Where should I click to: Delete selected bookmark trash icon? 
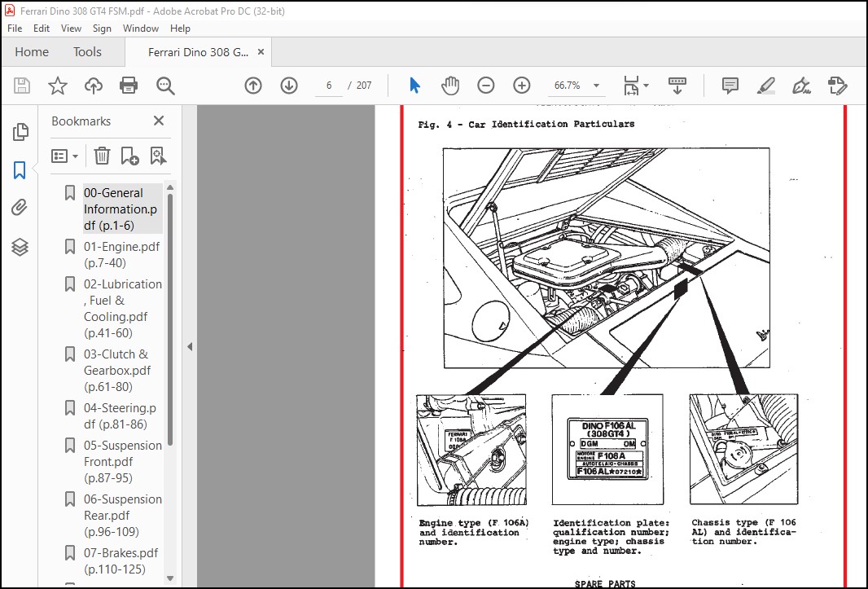pos(102,156)
